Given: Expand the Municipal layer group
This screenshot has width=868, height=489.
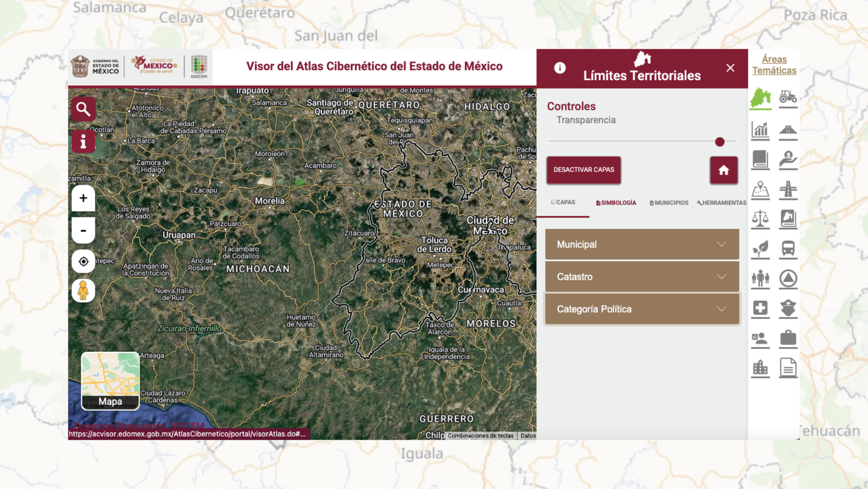Looking at the screenshot, I should (642, 244).
